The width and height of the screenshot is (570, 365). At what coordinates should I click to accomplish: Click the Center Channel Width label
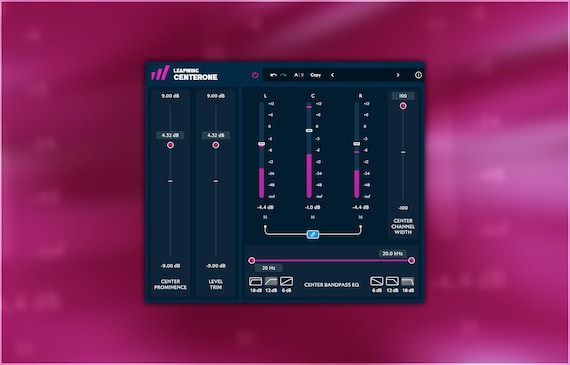click(x=403, y=226)
